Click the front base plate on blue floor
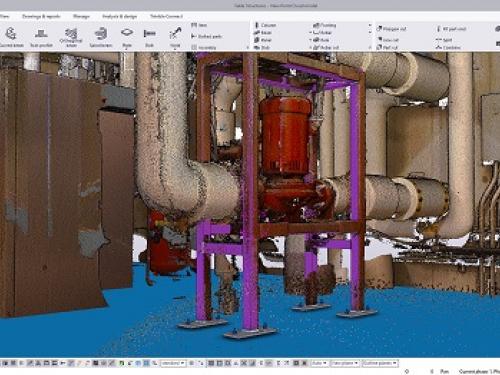The width and height of the screenshot is (500, 375). tap(250, 332)
